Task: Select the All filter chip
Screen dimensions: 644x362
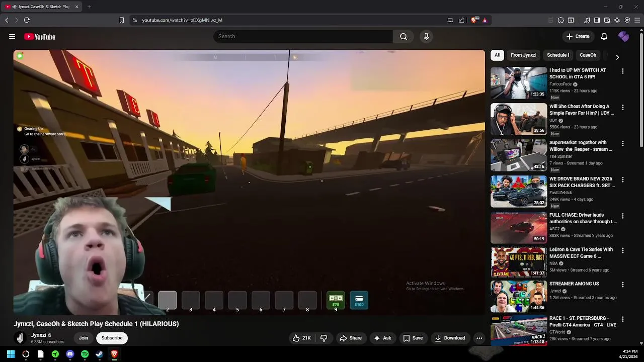Action: coord(497,55)
